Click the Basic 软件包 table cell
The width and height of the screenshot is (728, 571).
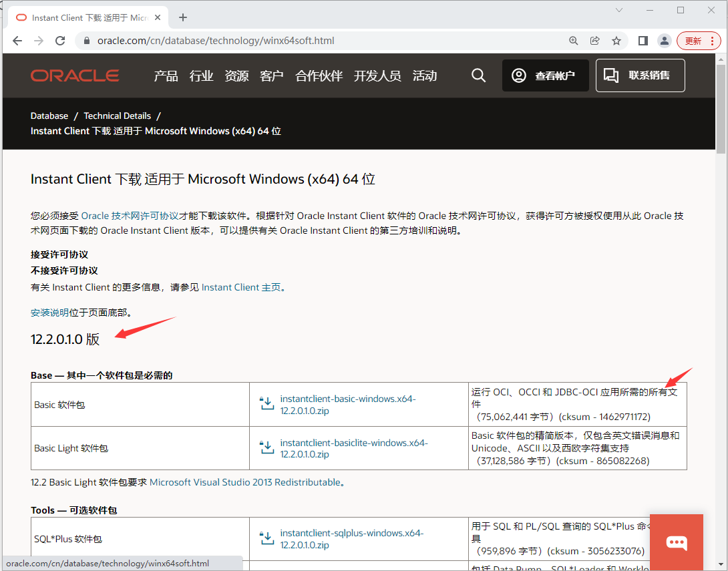140,404
